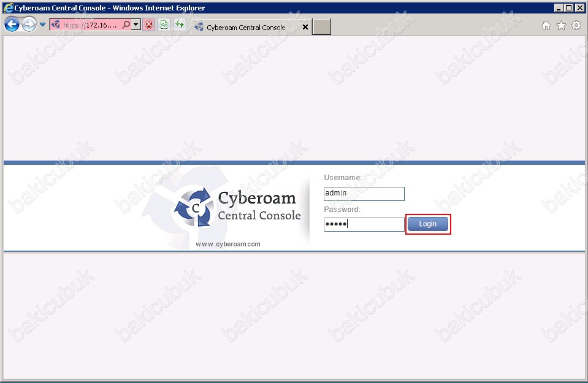Click the search magnifier in the address bar
The image size is (588, 383).
[126, 25]
